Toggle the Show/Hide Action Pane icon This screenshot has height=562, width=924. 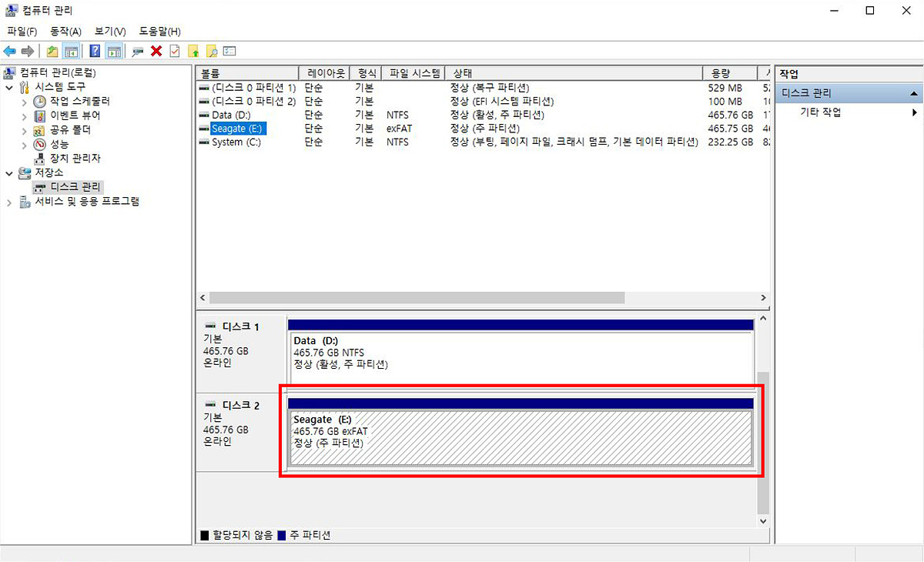[114, 52]
